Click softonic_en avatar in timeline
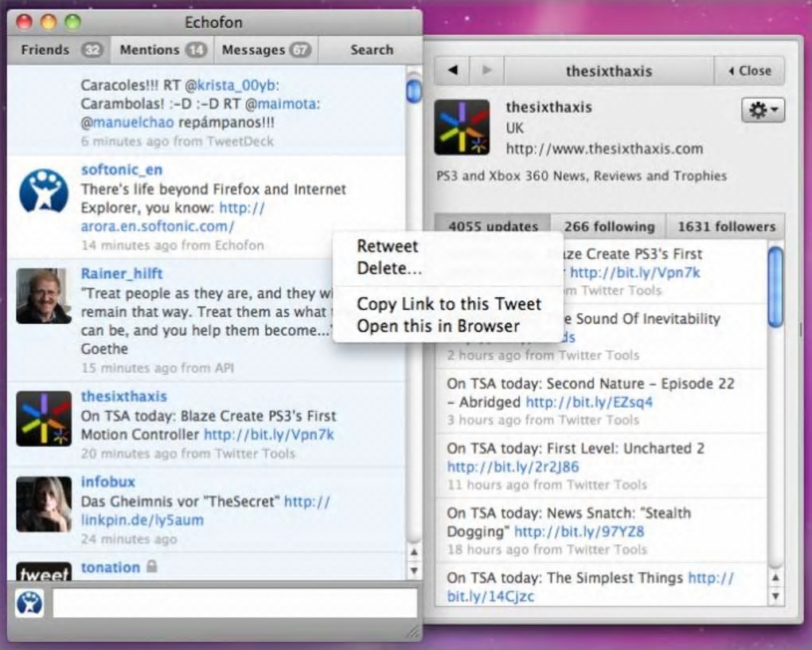 pyautogui.click(x=44, y=192)
